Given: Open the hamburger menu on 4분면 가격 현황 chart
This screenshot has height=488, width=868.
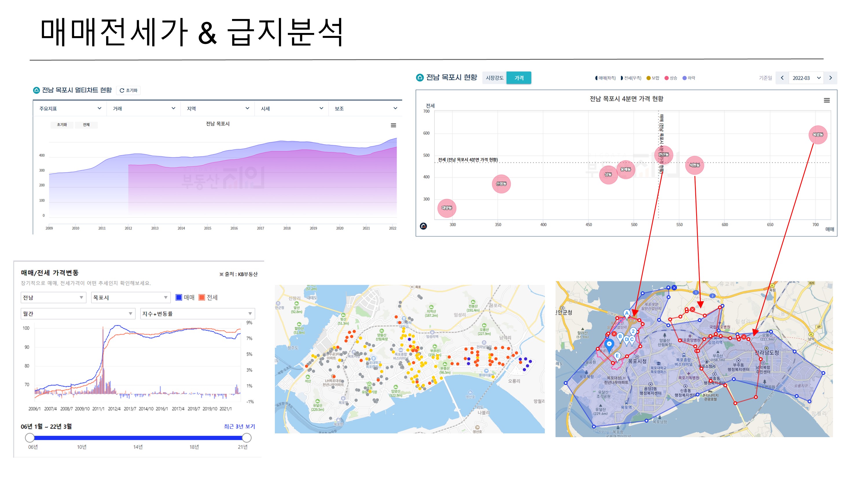Looking at the screenshot, I should tap(827, 100).
